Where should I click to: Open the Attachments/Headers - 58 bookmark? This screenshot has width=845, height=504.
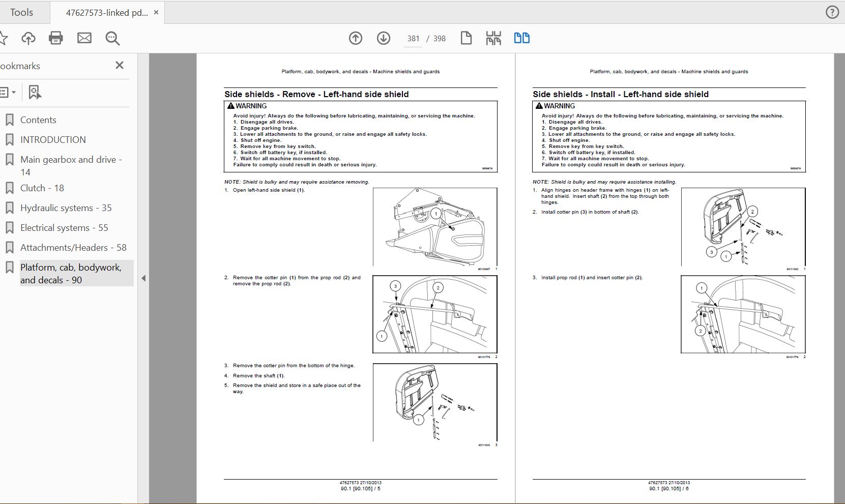(x=73, y=248)
